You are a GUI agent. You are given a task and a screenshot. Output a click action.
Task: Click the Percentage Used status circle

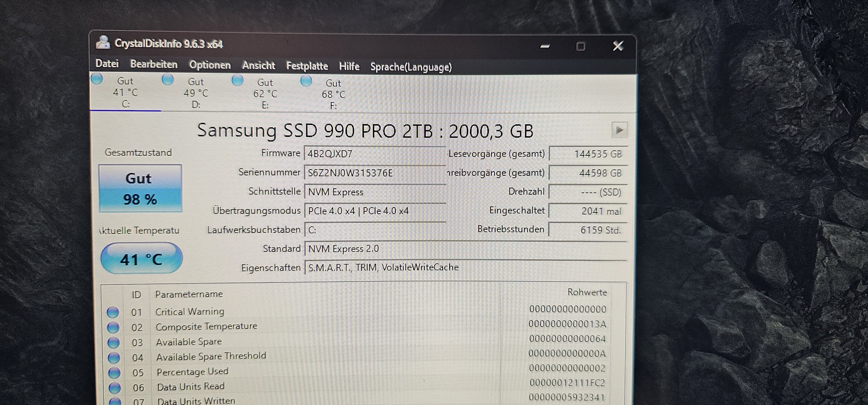tap(115, 373)
